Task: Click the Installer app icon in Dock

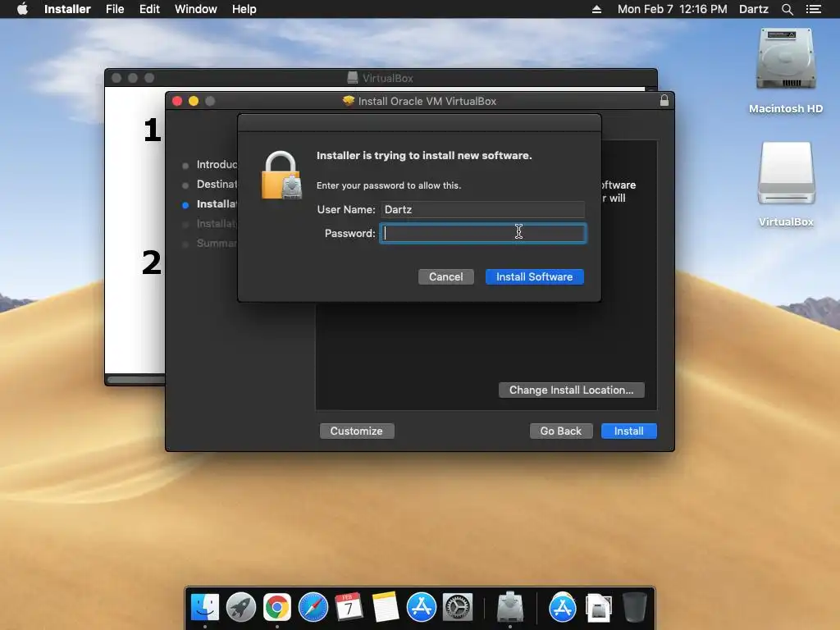Action: point(510,607)
